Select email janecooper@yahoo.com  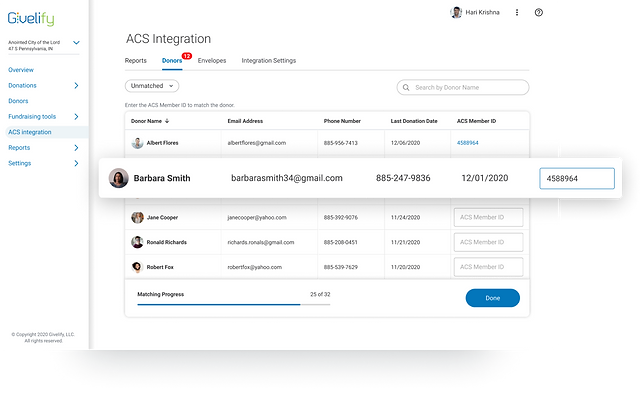point(257,217)
